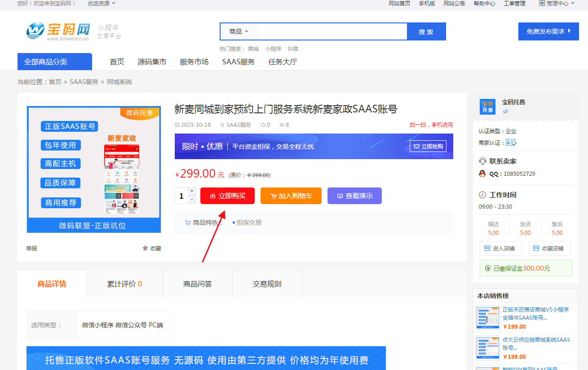The height and width of the screenshot is (370, 588).
Task: Switch to 商品问答 tab
Action: click(x=198, y=284)
